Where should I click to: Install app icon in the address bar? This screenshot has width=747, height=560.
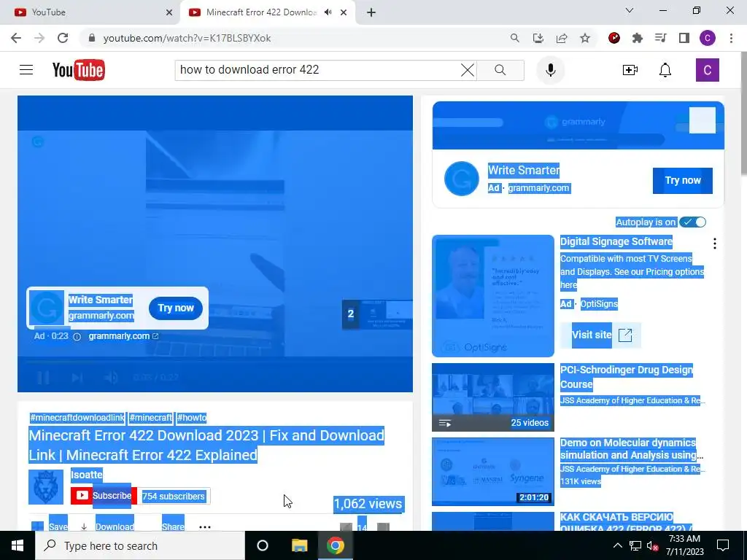coord(538,38)
